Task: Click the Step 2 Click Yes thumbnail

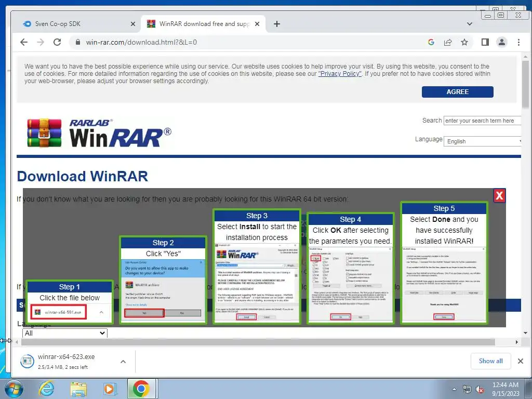Action: point(163,280)
